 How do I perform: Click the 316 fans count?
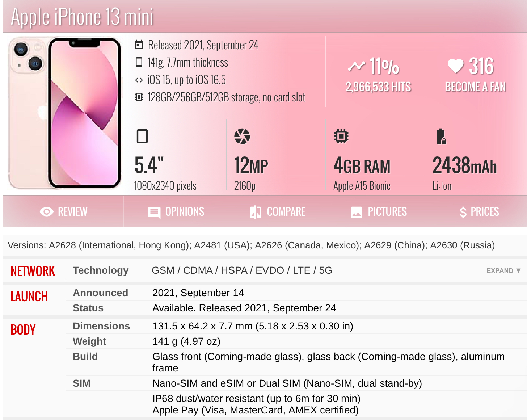pyautogui.click(x=481, y=66)
